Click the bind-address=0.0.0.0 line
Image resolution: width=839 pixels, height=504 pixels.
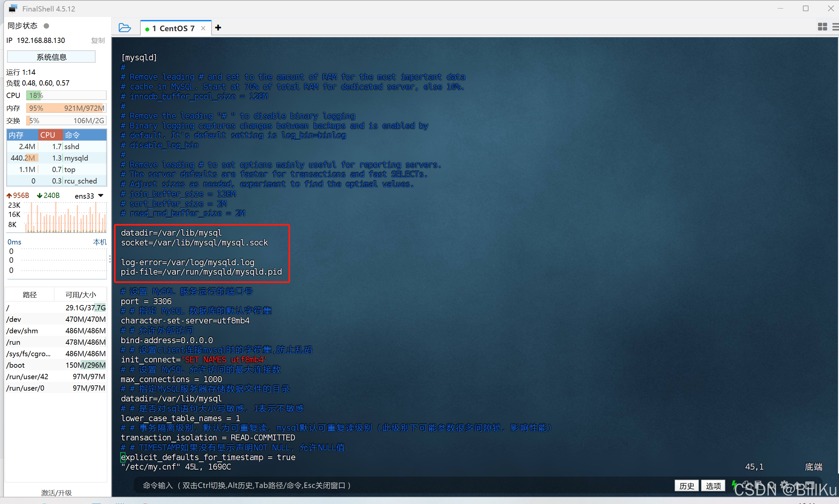click(167, 340)
